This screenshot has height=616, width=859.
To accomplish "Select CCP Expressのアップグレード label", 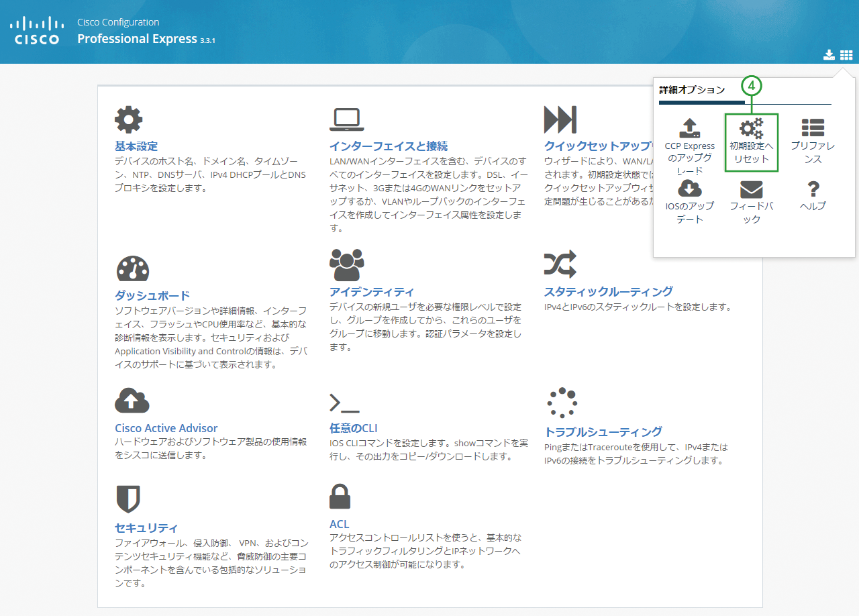I will (x=690, y=158).
